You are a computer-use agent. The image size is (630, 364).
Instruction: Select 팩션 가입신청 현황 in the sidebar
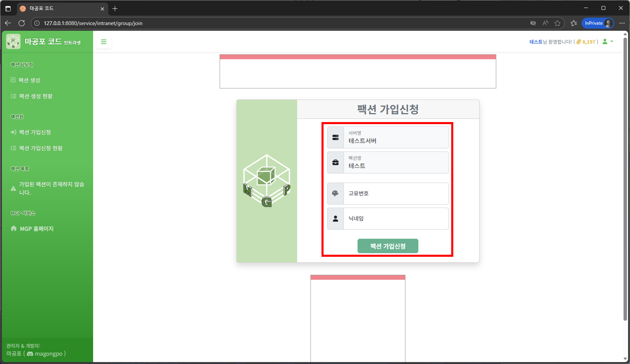[41, 148]
